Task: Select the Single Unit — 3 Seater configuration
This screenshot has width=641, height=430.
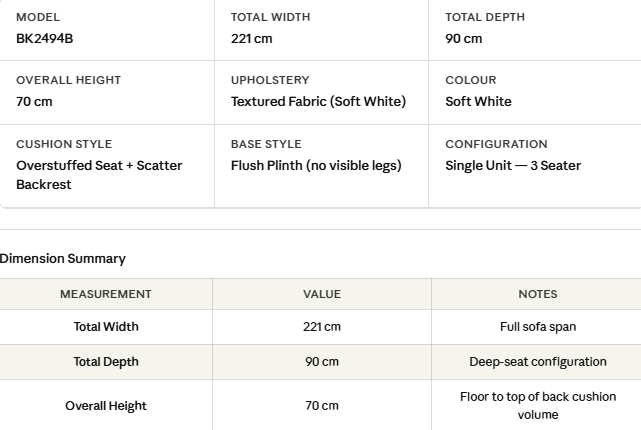Action: [x=513, y=165]
